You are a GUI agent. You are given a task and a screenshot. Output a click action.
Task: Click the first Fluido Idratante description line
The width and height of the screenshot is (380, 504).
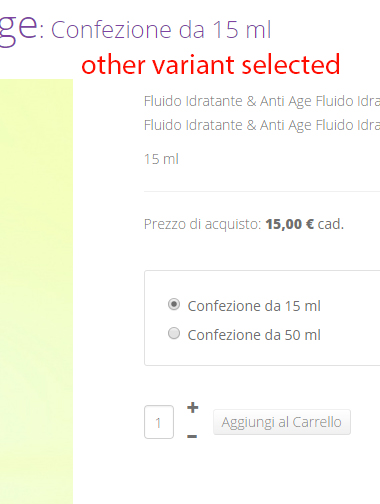click(x=262, y=101)
